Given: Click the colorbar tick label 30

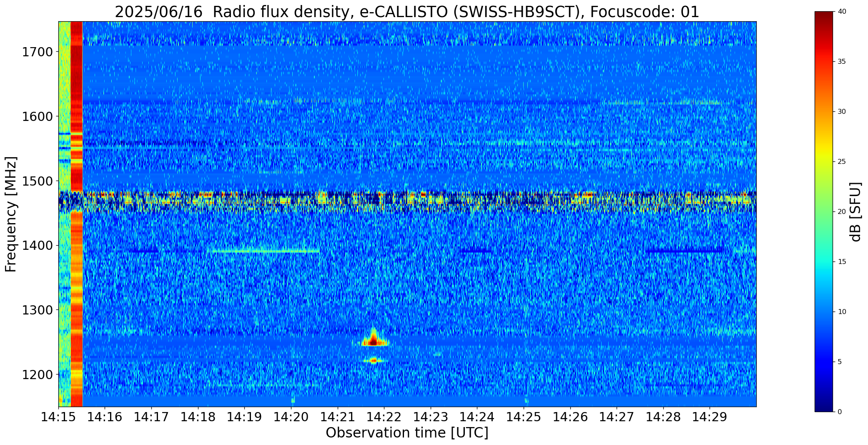Looking at the screenshot, I should [842, 112].
